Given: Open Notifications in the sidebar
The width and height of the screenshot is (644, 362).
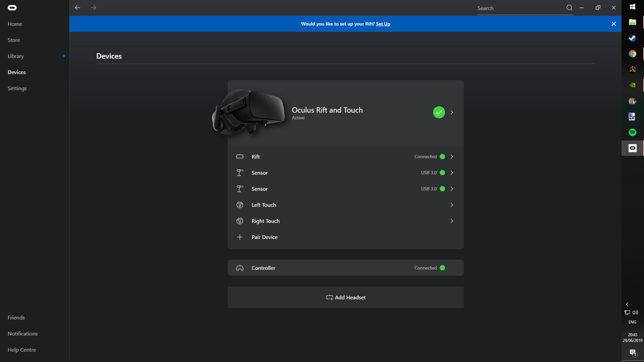Looking at the screenshot, I should 23,333.
